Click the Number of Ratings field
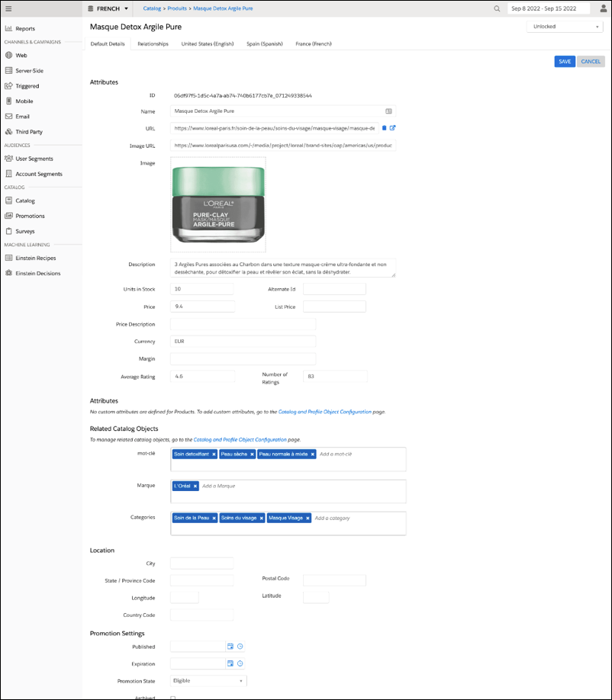Screen dimensions: 612x700 (x=335, y=377)
